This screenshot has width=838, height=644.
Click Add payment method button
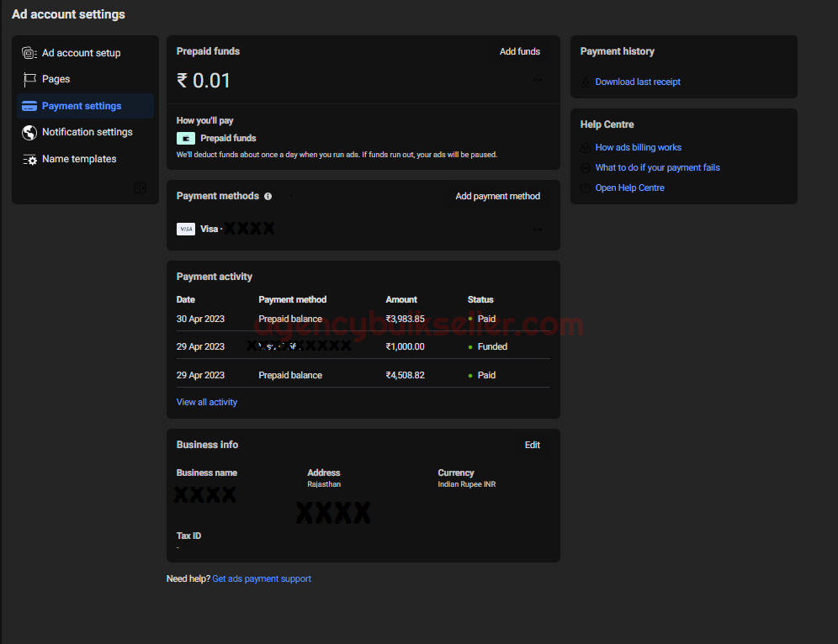(x=497, y=196)
